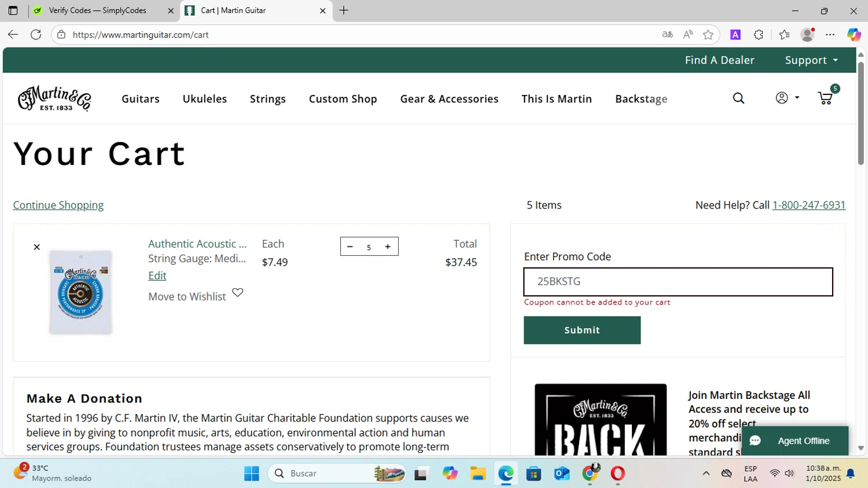Open Outlook from the taskbar
This screenshot has height=488, width=868.
[562, 474]
